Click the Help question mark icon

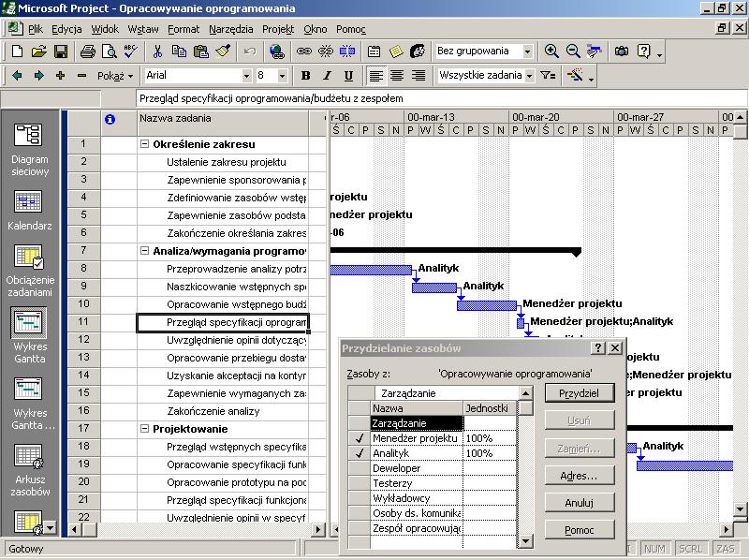pos(644,52)
